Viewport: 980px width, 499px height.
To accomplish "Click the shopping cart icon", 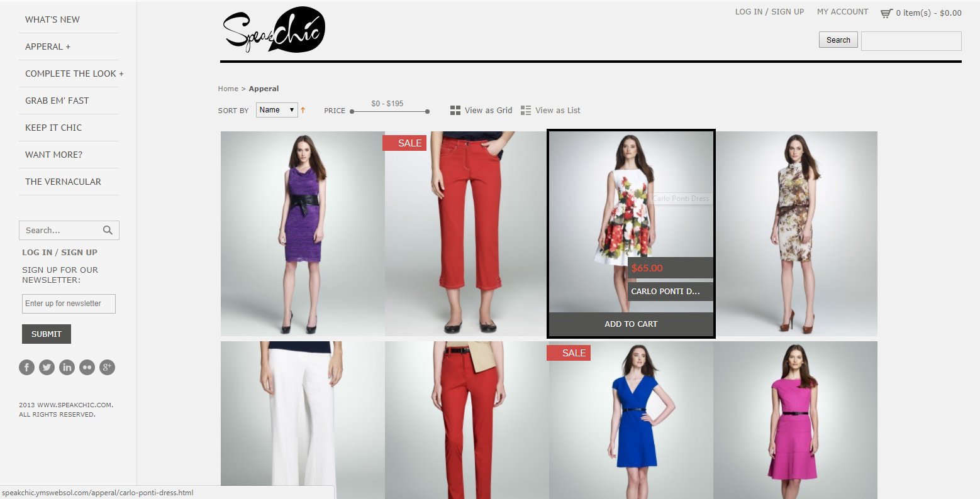I will [x=886, y=13].
